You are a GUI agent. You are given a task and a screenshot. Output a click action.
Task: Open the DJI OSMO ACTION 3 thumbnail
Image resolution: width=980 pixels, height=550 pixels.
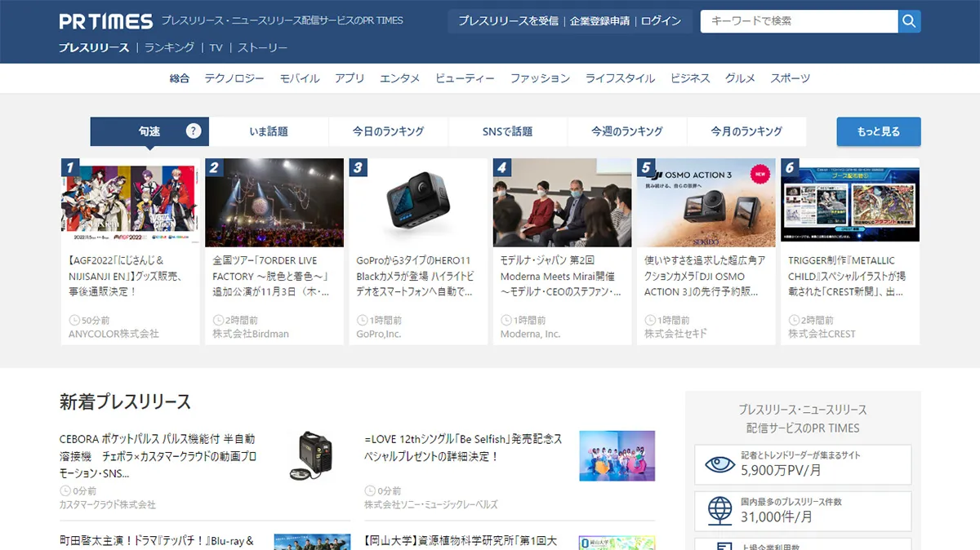tap(706, 202)
